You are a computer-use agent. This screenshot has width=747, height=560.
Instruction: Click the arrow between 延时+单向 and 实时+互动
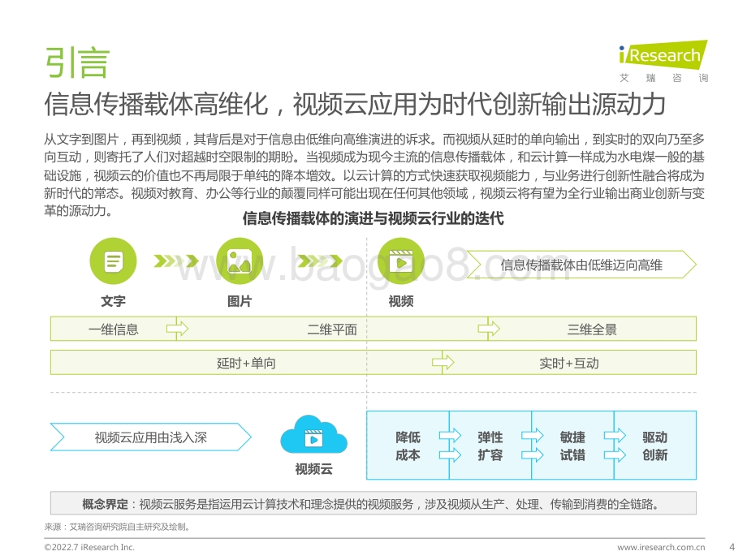coord(443,363)
